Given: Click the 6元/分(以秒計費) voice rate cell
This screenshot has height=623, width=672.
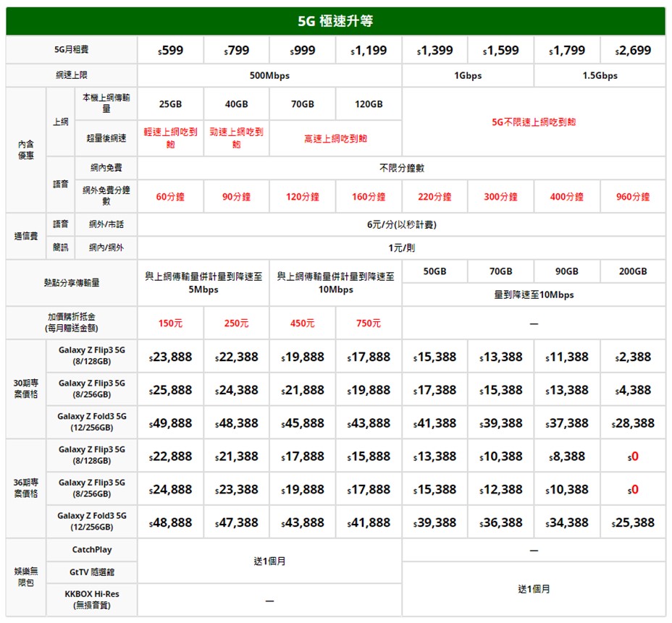Looking at the screenshot, I should click(402, 224).
